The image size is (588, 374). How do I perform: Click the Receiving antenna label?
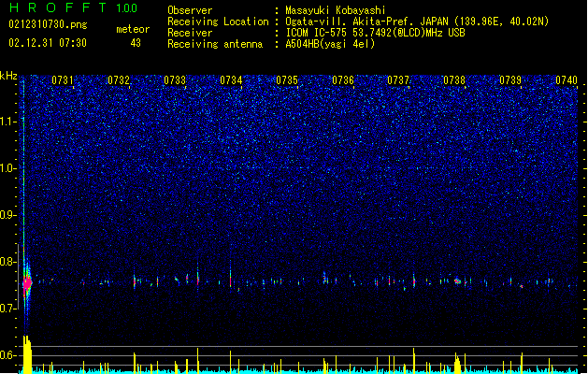coord(215,44)
